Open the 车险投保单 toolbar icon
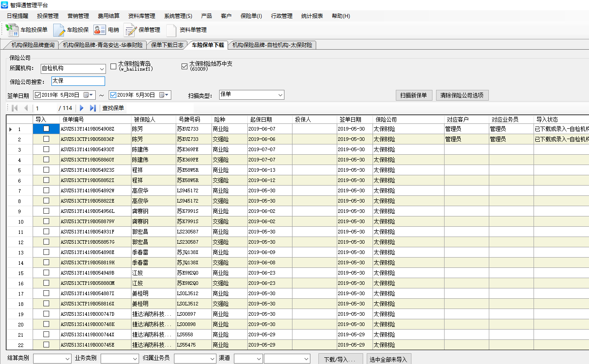This screenshot has height=364, width=589. (12, 30)
